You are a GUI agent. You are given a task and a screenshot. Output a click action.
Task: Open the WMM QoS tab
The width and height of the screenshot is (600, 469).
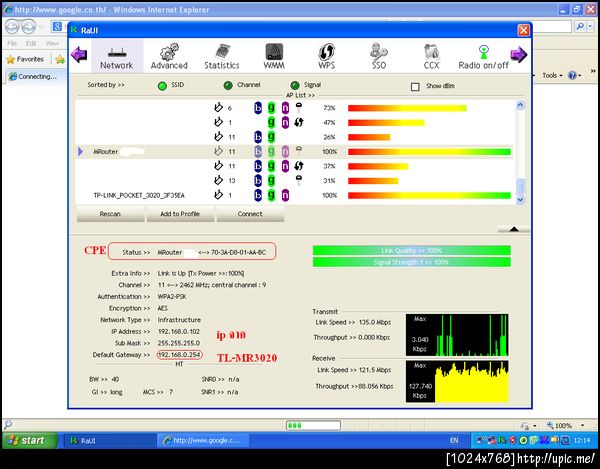tap(274, 56)
